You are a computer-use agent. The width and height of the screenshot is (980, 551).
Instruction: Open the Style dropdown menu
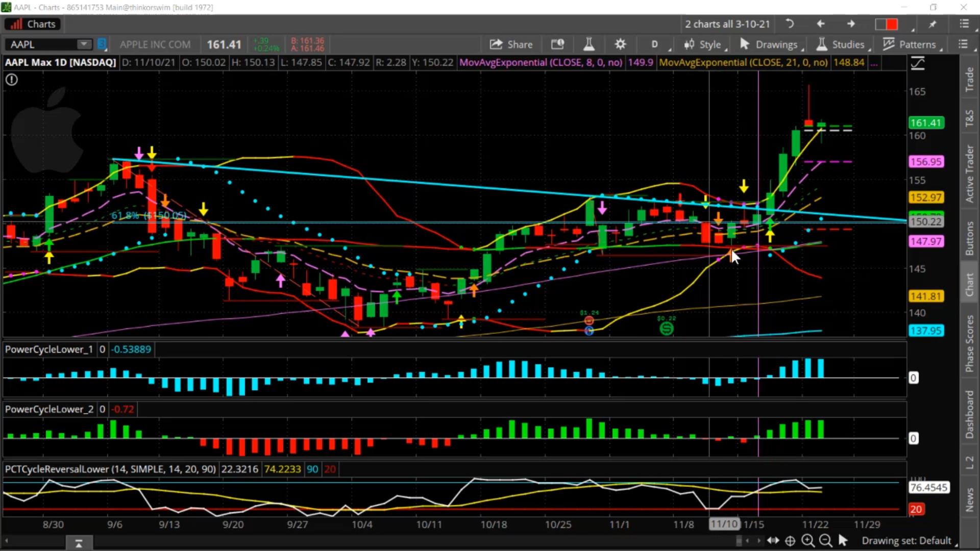[x=705, y=44]
